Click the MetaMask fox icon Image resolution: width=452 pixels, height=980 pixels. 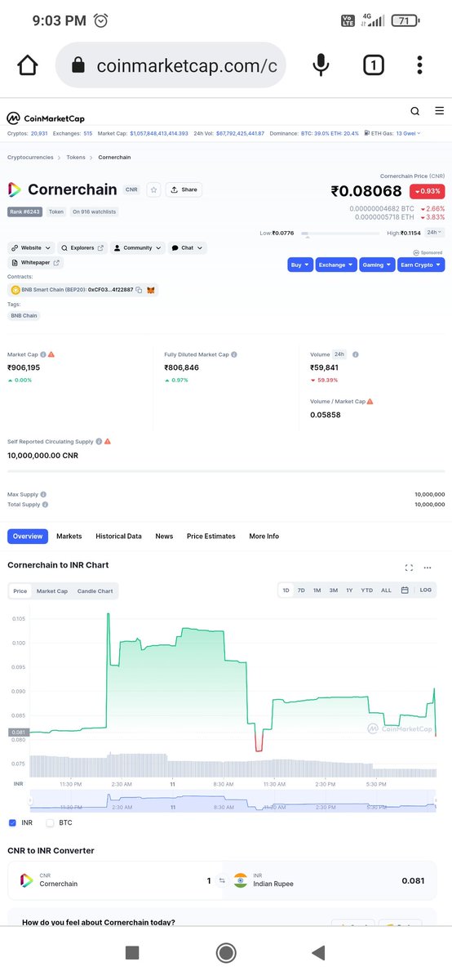(150, 290)
